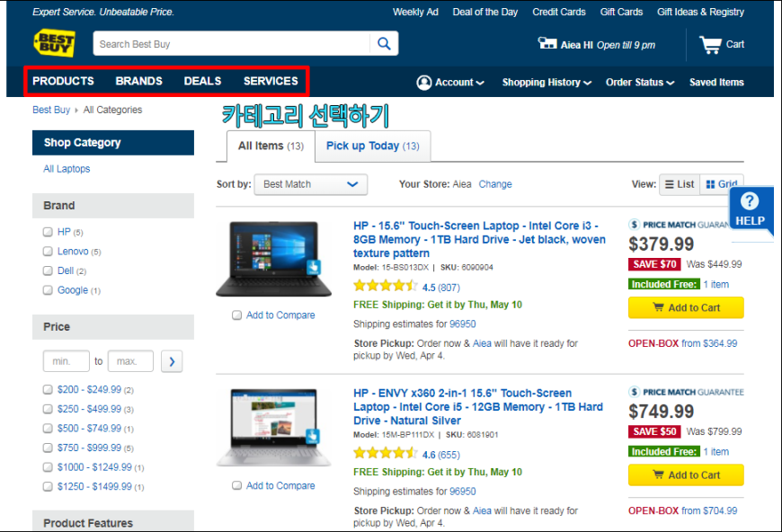This screenshot has height=532, width=782.
Task: Tick Add to Compare for HP ENVY x360
Action: click(x=237, y=485)
